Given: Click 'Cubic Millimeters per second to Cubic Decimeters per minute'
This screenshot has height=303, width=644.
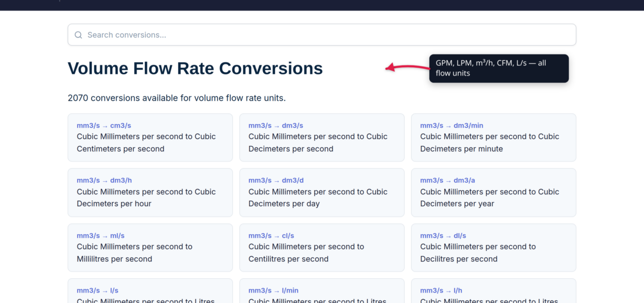Looking at the screenshot, I should pyautogui.click(x=489, y=143).
